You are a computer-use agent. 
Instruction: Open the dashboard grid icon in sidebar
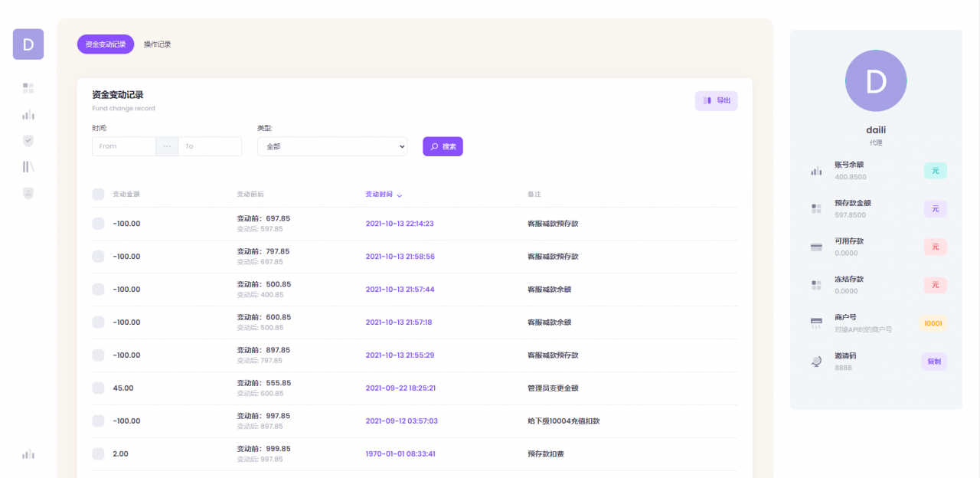click(x=28, y=87)
